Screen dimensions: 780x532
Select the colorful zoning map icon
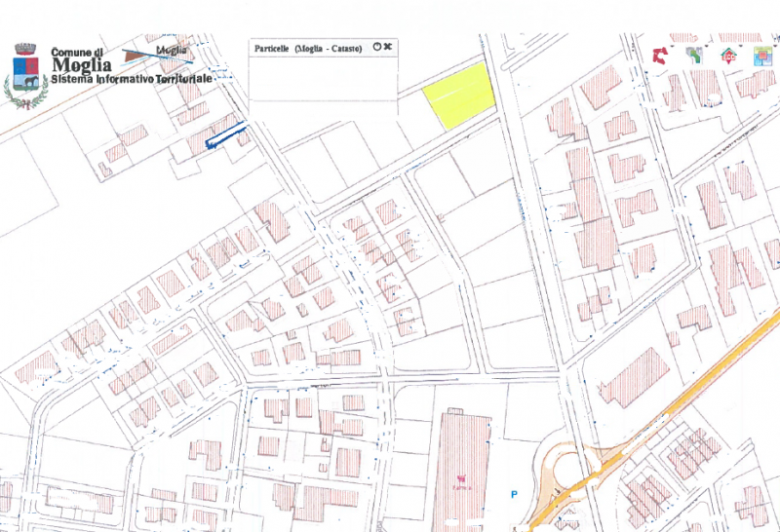(x=760, y=56)
